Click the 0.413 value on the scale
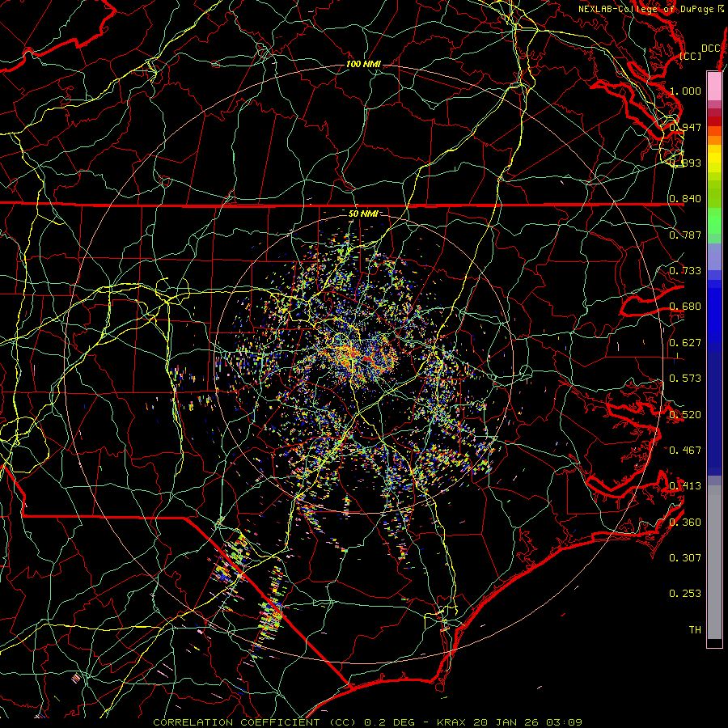The height and width of the screenshot is (728, 728). point(685,486)
